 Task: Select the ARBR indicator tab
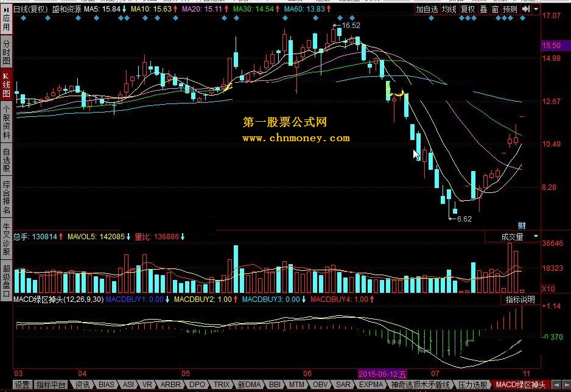170,384
